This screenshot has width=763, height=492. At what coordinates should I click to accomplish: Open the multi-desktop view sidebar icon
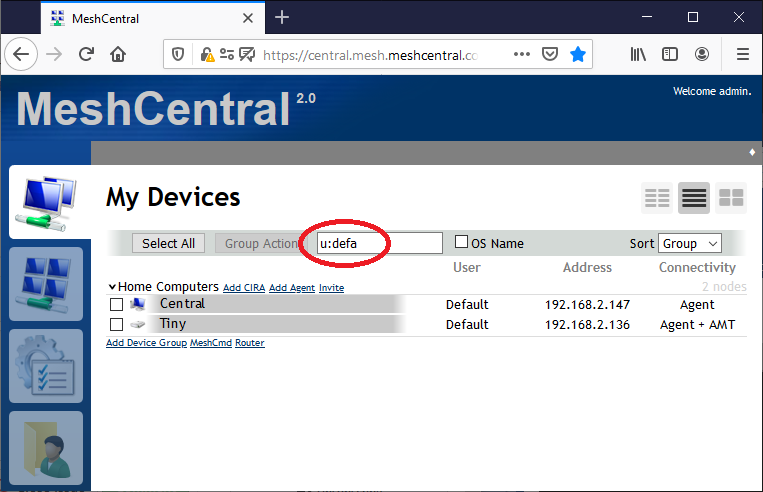pos(46,284)
